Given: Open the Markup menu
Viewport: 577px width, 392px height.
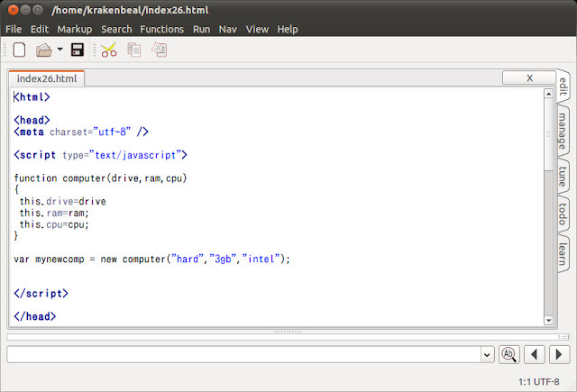Looking at the screenshot, I should (x=75, y=29).
